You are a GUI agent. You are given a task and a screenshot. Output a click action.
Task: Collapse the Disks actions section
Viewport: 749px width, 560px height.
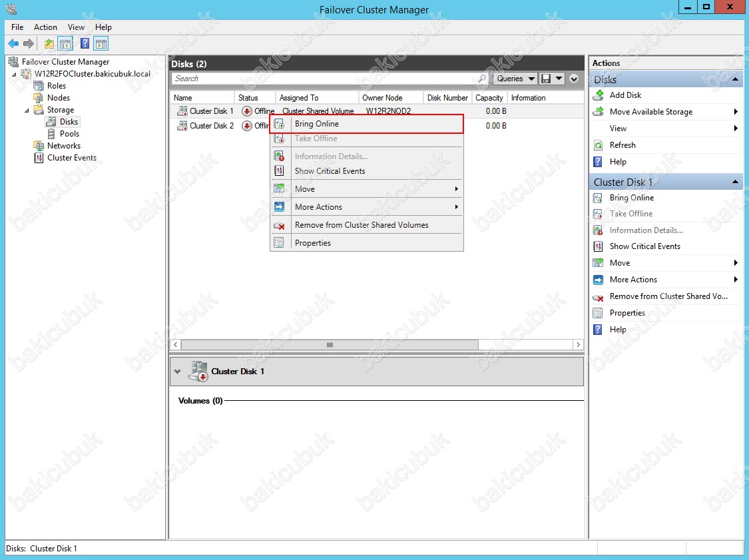click(x=736, y=79)
